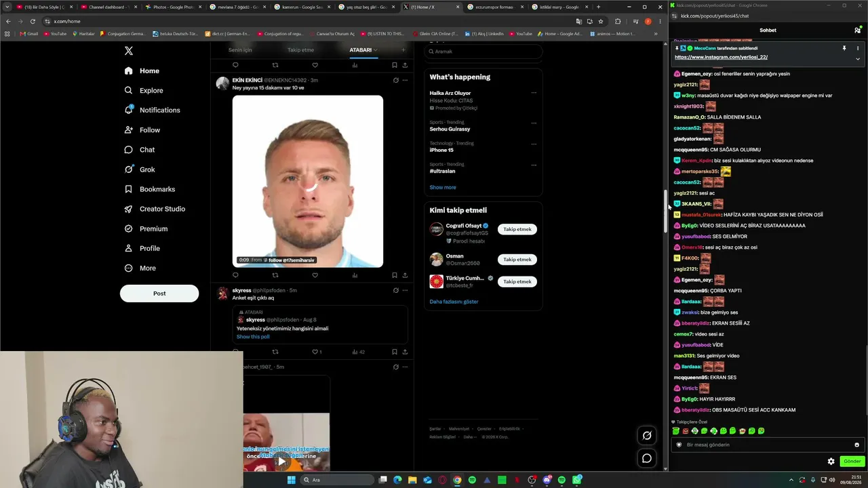Image resolution: width=868 pixels, height=488 pixels.
Task: Open the More menu in X sidebar
Action: pyautogui.click(x=140, y=268)
